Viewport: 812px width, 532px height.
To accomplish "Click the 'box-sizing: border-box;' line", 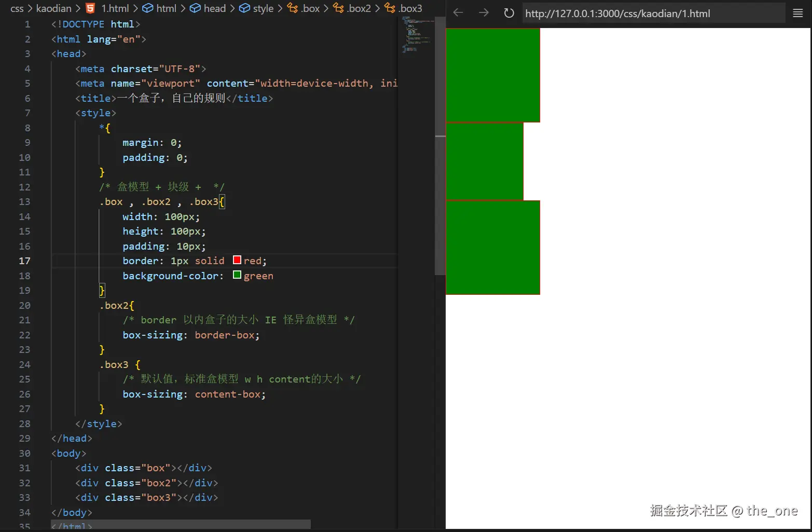I will click(191, 335).
